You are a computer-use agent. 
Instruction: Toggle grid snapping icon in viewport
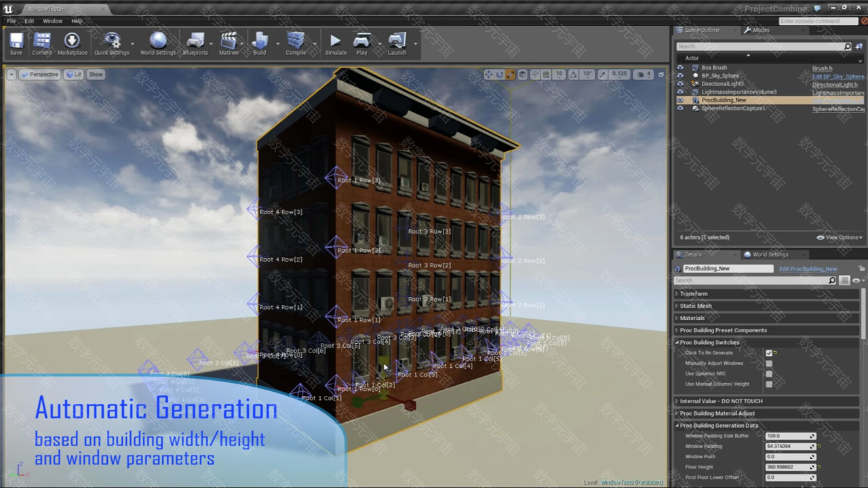[546, 75]
